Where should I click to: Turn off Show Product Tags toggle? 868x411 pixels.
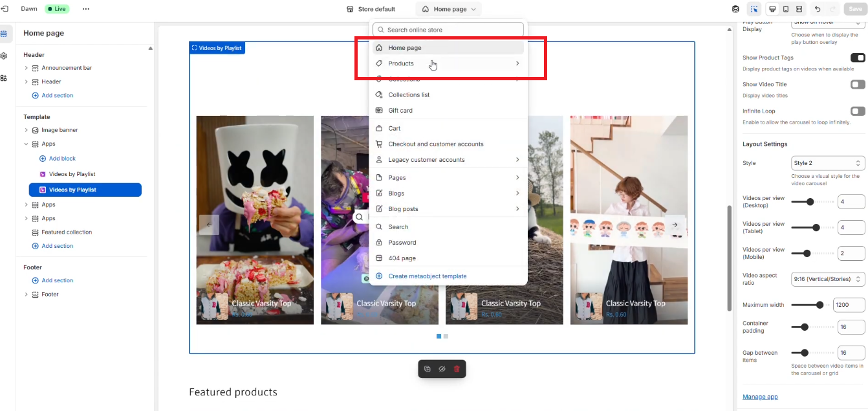pyautogui.click(x=858, y=58)
